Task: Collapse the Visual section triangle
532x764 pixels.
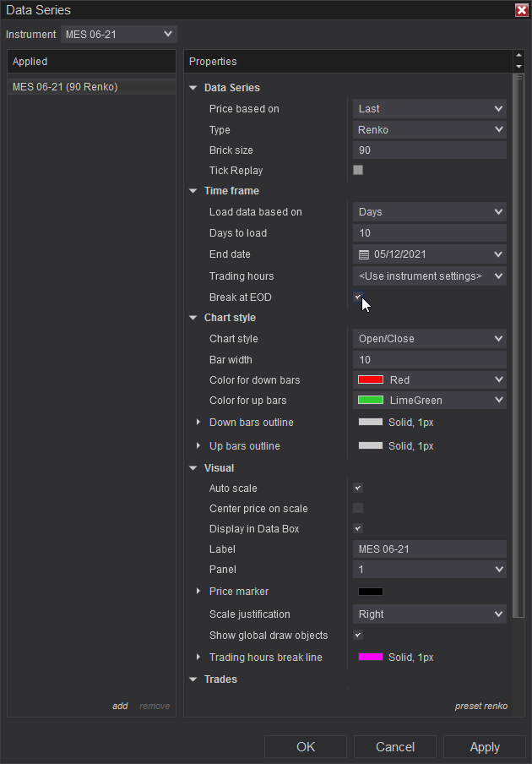Action: (x=193, y=468)
